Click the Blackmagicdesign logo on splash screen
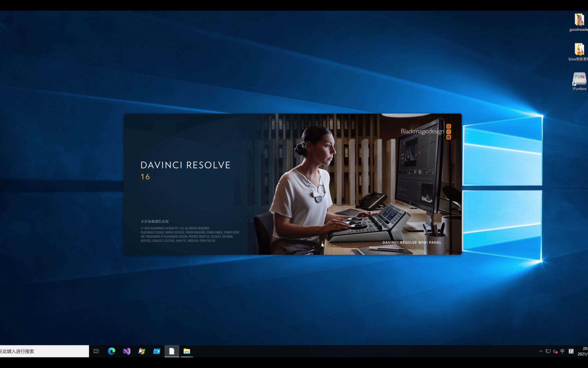The height and width of the screenshot is (368, 588). [x=426, y=131]
